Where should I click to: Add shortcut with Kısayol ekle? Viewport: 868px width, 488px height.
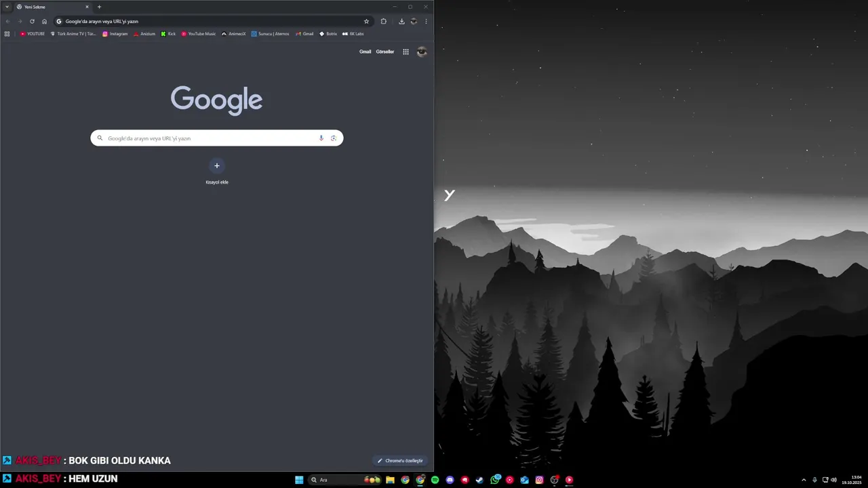[217, 171]
